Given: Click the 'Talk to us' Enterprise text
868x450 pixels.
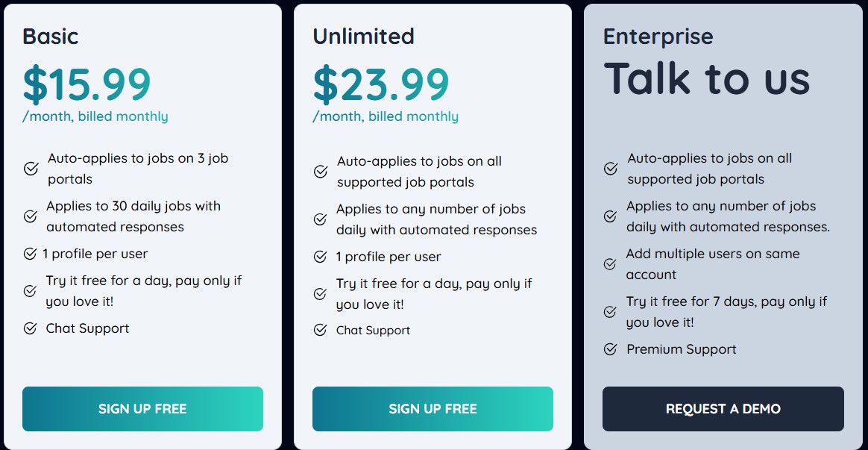Looking at the screenshot, I should pyautogui.click(x=708, y=77).
